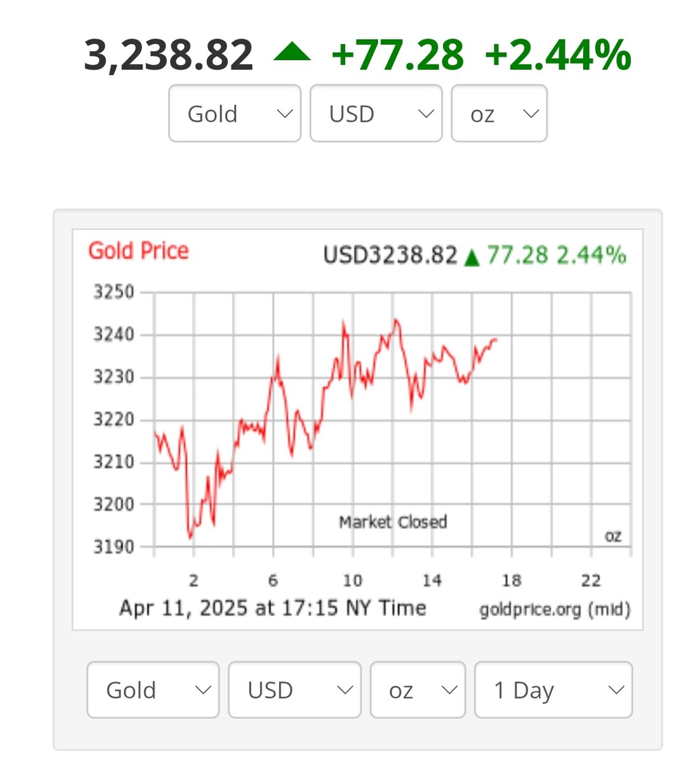
Task: Expand the oz dropdown below the chart
Action: 417,690
